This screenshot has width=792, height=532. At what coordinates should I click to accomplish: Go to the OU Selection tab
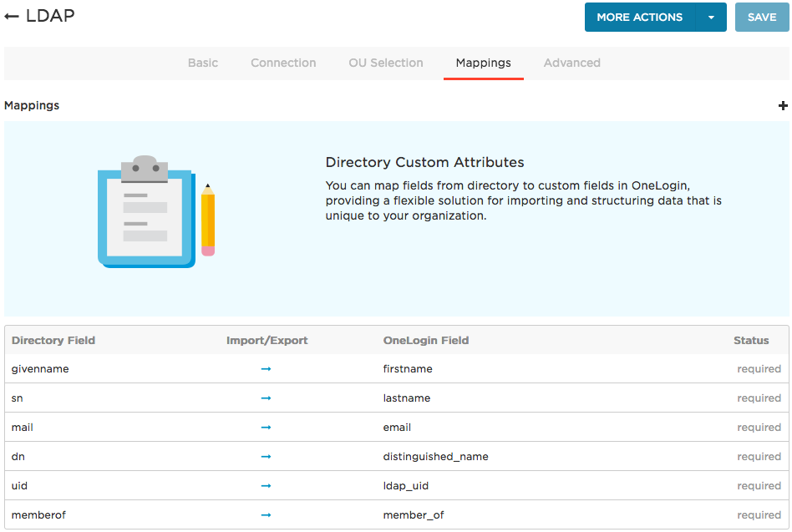(386, 63)
